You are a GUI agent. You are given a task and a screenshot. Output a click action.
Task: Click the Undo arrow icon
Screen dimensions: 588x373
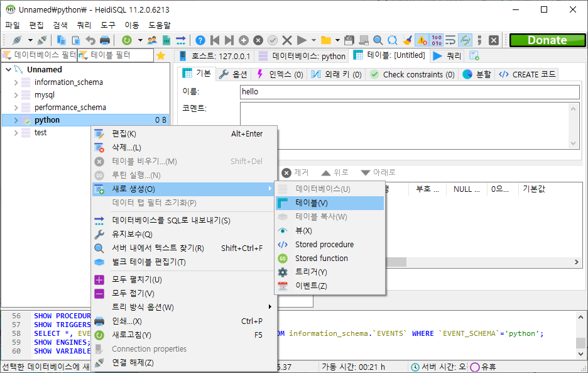click(x=90, y=40)
